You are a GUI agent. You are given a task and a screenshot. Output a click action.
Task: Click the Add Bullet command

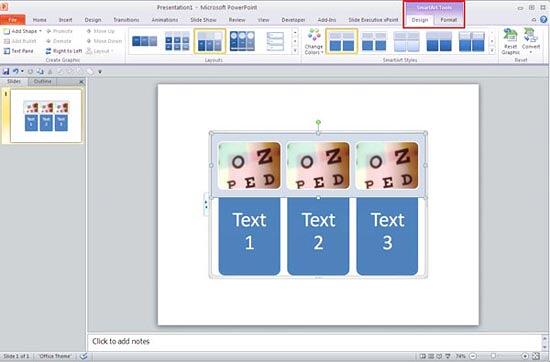point(20,41)
